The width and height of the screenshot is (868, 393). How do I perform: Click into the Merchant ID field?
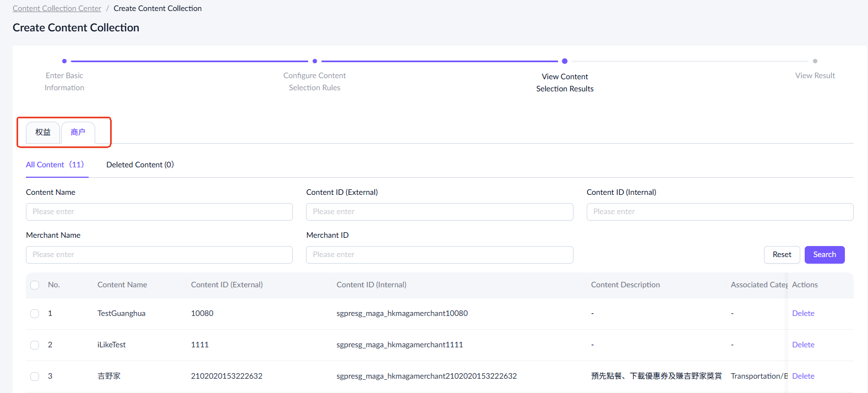[x=439, y=255]
